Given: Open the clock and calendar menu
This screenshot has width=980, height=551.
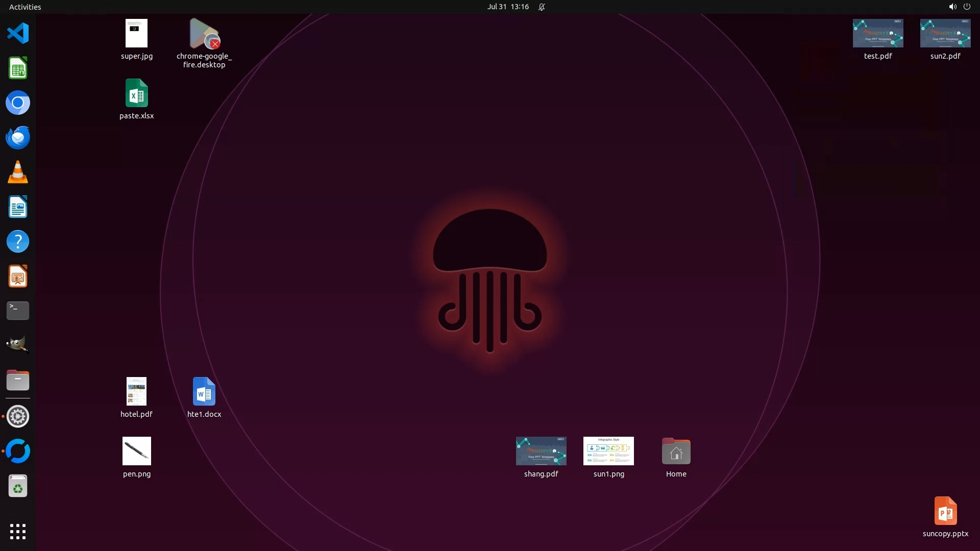Looking at the screenshot, I should click(x=508, y=7).
